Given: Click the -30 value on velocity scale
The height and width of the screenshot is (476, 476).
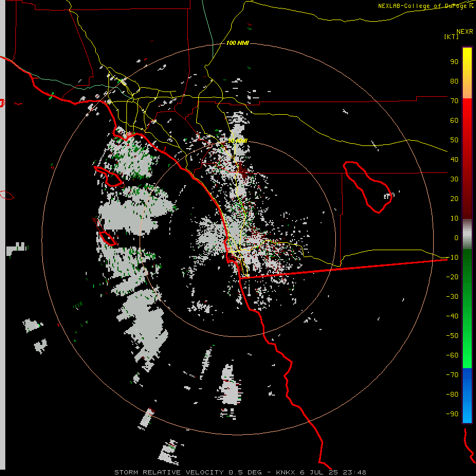Looking at the screenshot, I should (x=452, y=297).
